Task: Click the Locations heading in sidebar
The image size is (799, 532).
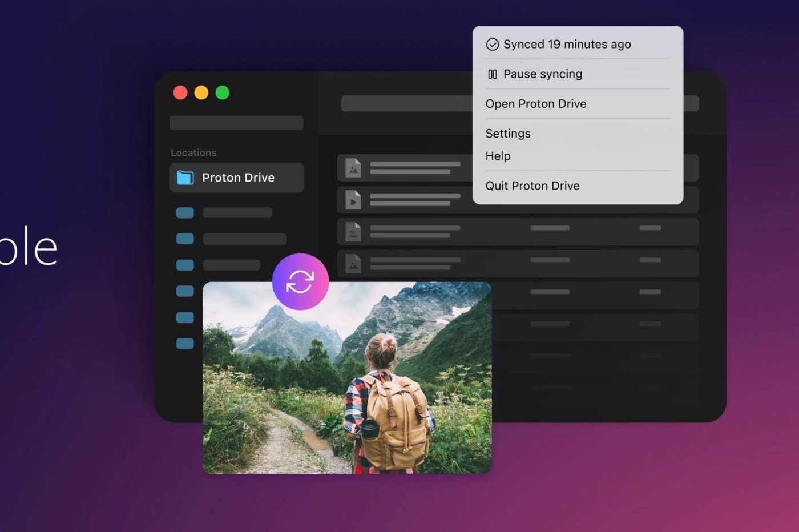Action: pos(193,153)
